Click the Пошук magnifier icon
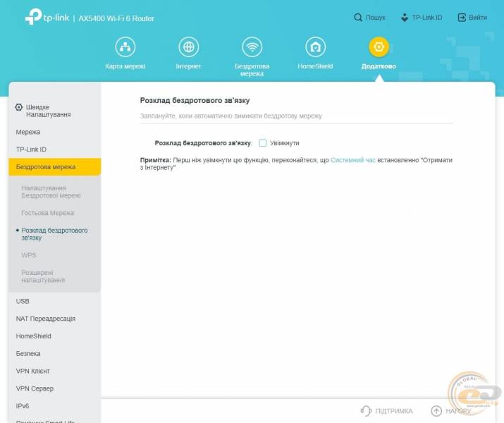The image size is (504, 423). [358, 18]
